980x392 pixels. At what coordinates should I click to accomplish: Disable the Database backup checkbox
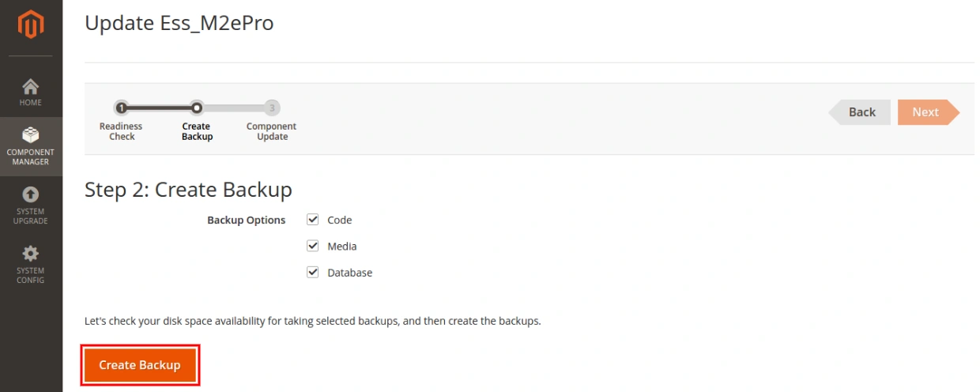[313, 273]
